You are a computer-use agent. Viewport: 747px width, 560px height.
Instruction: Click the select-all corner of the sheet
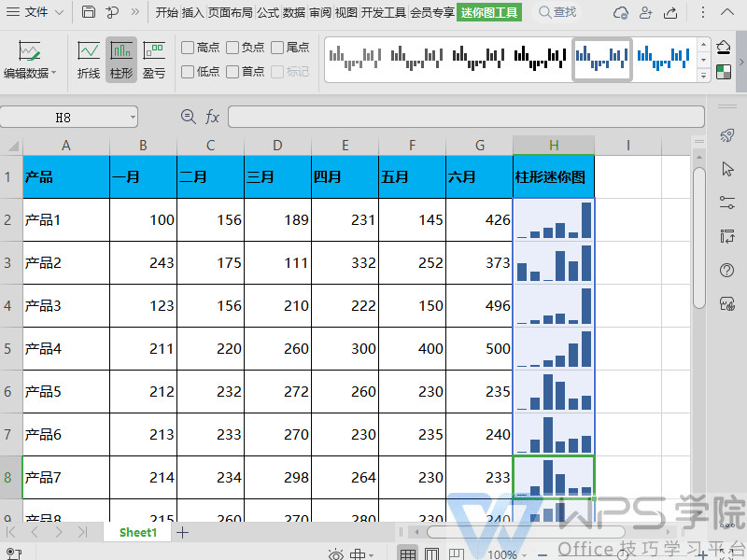[11, 146]
